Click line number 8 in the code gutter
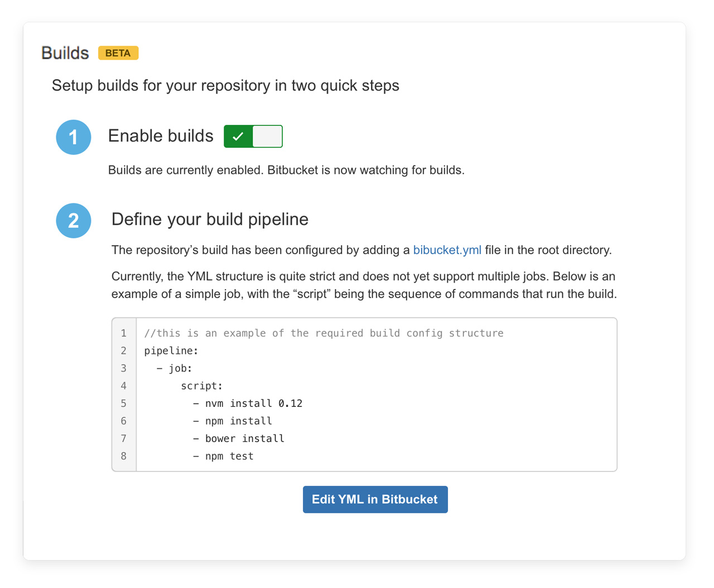714x588 pixels. [124, 456]
